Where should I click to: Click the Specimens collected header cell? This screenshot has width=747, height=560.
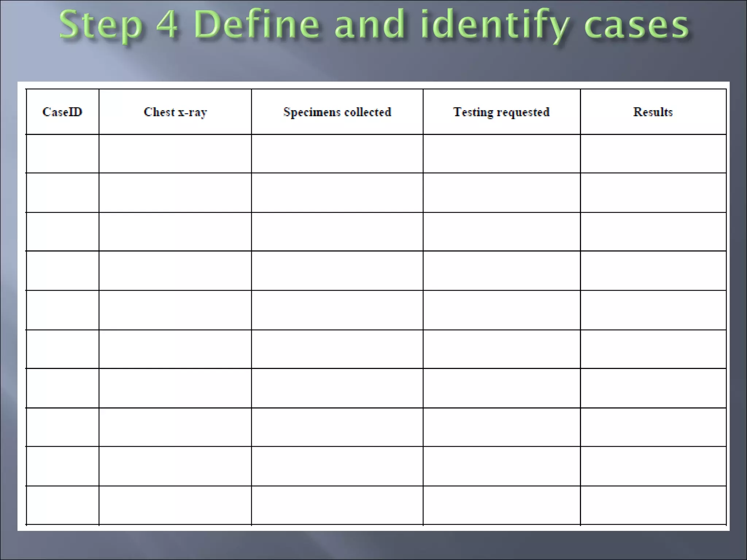click(337, 112)
